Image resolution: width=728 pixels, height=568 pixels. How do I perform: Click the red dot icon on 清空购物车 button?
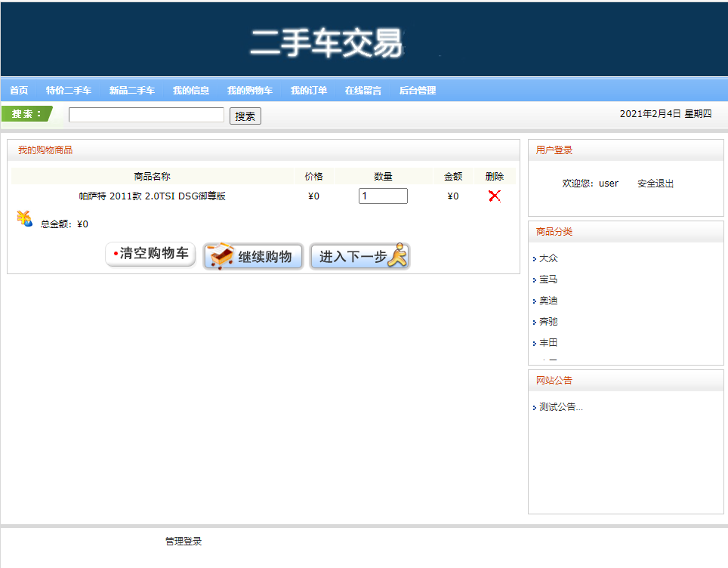[114, 253]
